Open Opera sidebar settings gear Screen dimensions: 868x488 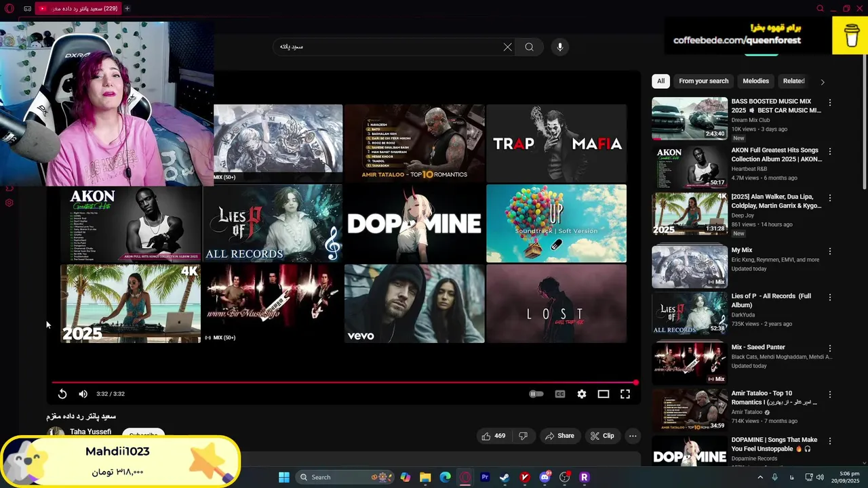[9, 203]
